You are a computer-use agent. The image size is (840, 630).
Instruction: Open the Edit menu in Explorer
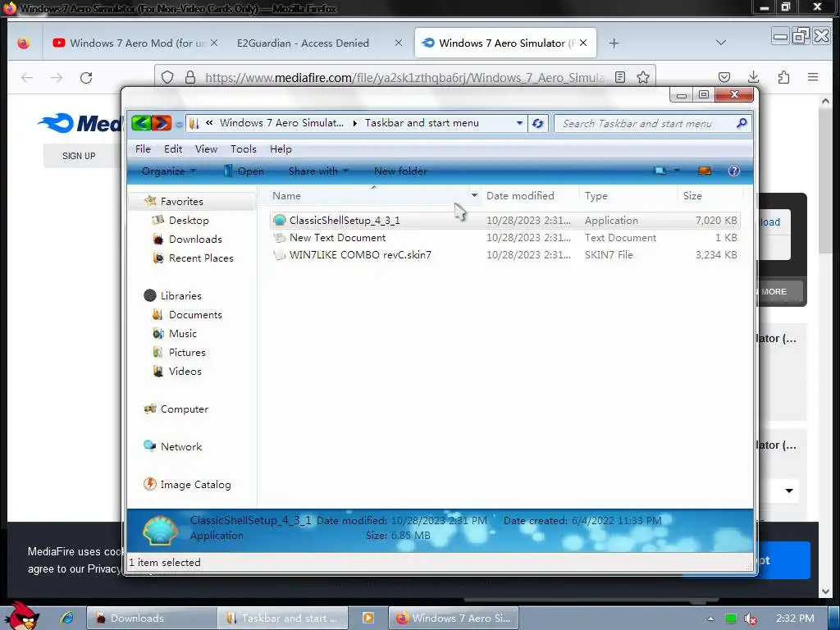coord(173,149)
